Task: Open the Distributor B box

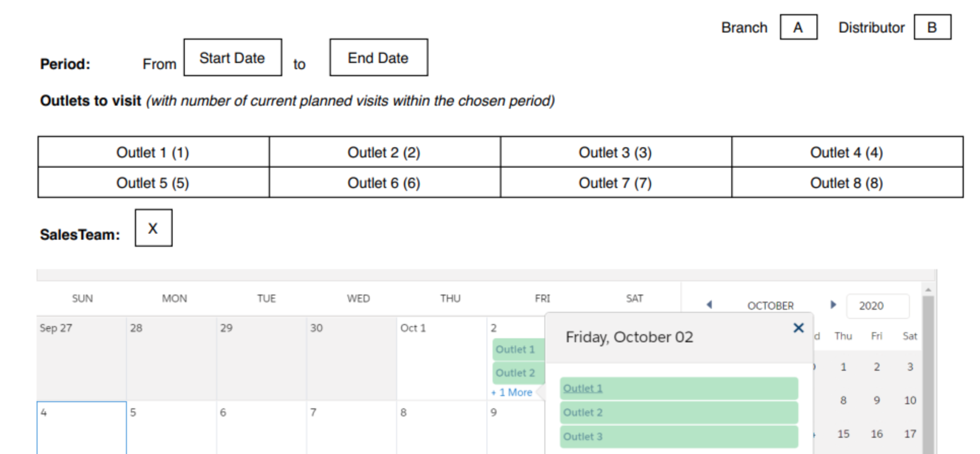Action: 932,27
